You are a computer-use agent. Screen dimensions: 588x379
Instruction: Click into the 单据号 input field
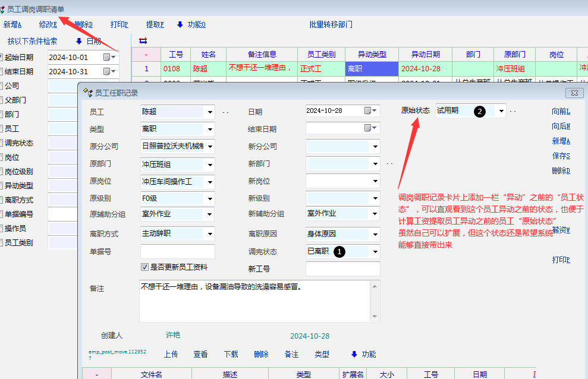coord(177,252)
